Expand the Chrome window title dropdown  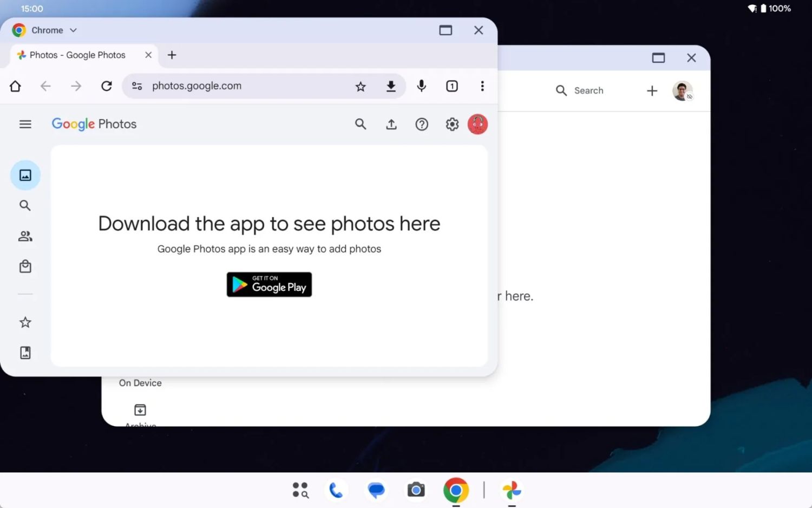(x=73, y=30)
